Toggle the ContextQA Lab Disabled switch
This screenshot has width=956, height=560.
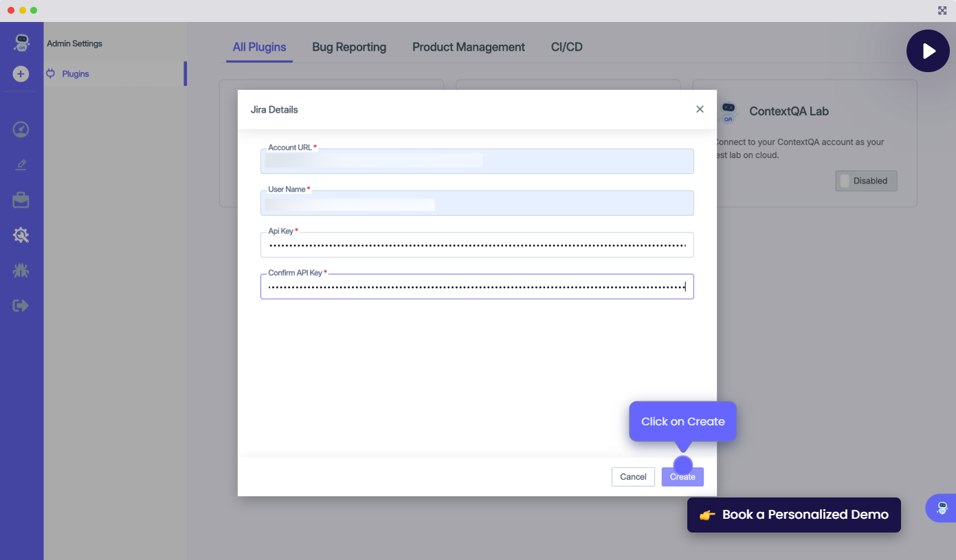pos(866,181)
